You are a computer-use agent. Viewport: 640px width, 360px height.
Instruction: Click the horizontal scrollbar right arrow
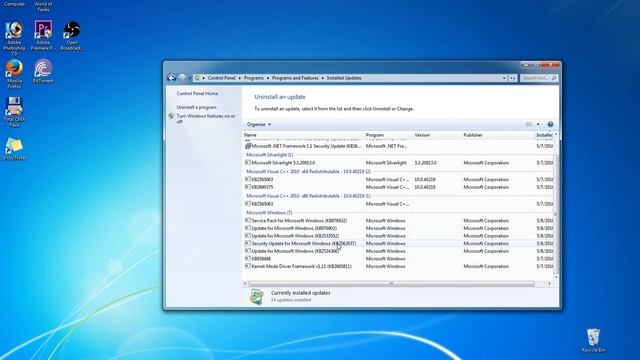(x=549, y=283)
